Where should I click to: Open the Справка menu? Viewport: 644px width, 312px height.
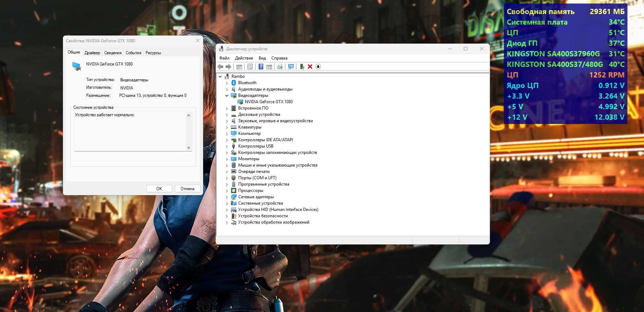point(279,58)
